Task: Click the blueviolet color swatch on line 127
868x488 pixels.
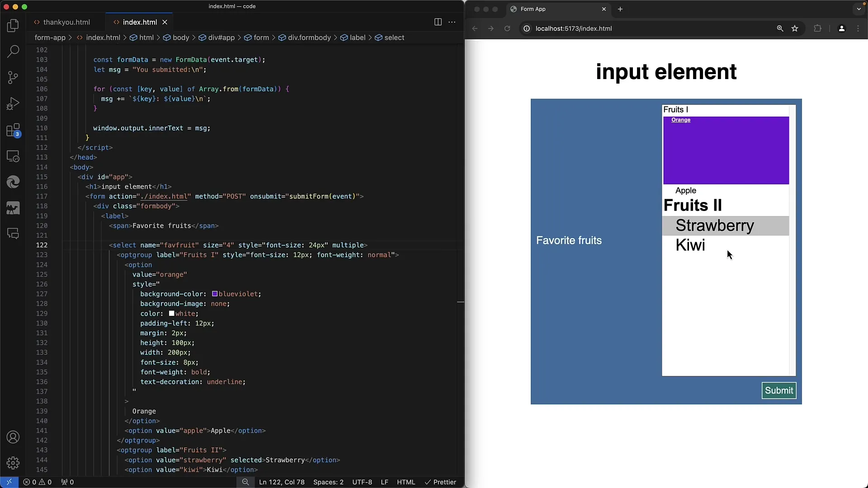Action: 214,293
